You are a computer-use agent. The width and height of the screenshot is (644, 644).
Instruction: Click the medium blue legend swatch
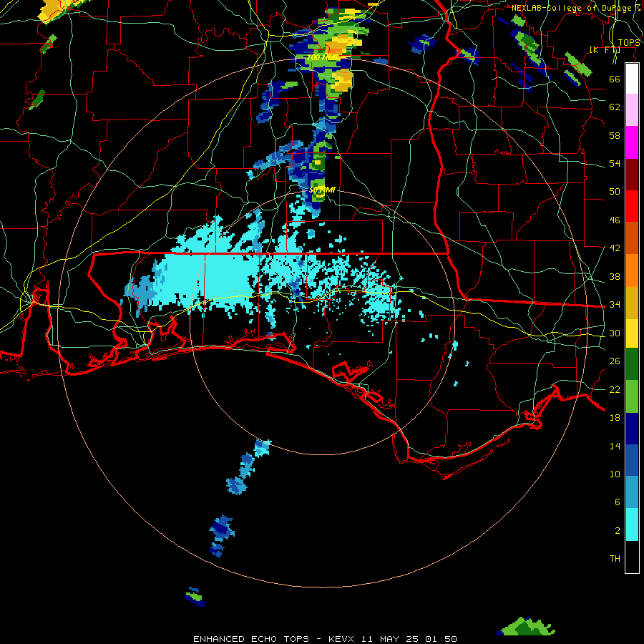(632, 460)
